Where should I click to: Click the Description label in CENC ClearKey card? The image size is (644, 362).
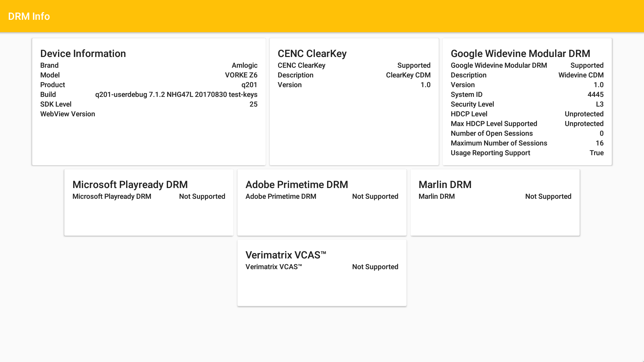click(x=296, y=75)
